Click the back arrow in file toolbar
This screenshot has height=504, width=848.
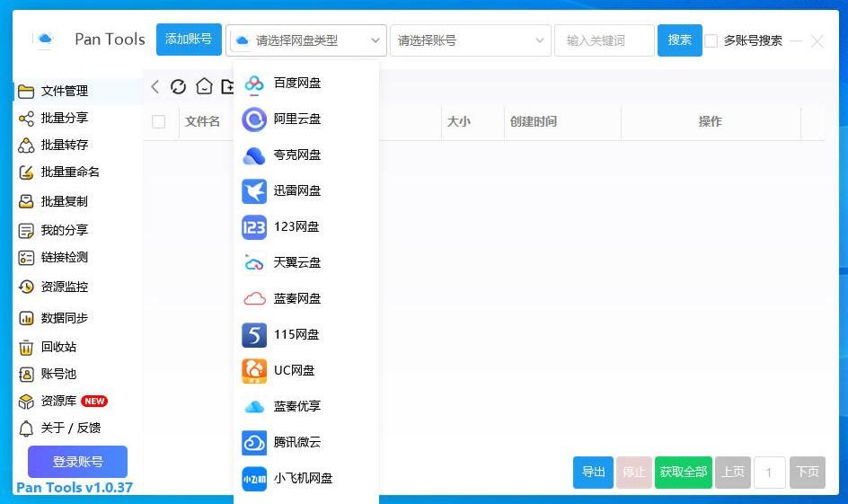pyautogui.click(x=155, y=86)
